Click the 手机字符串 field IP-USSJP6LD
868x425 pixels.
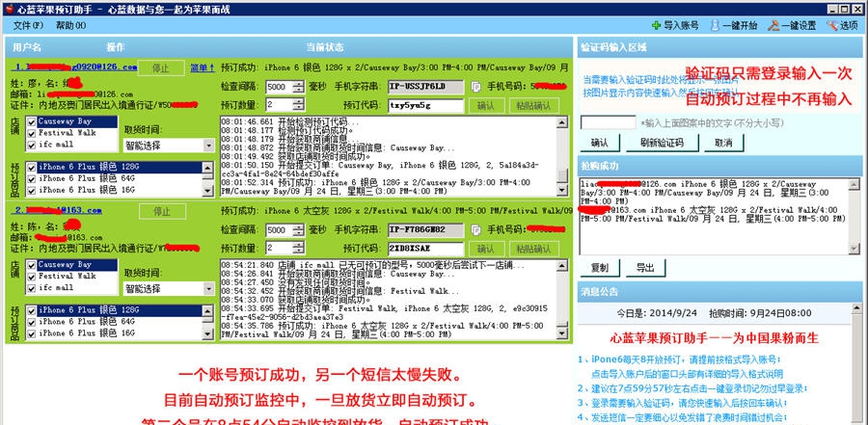[x=425, y=87]
